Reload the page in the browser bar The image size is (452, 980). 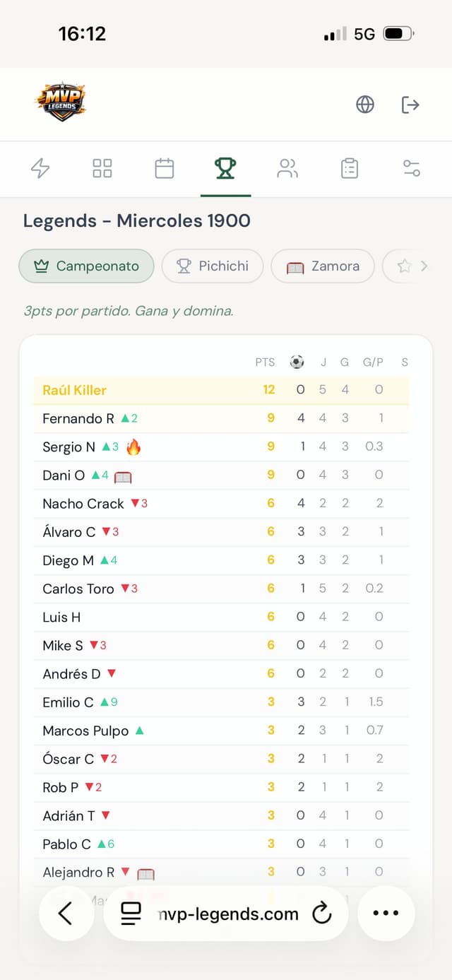(x=322, y=914)
